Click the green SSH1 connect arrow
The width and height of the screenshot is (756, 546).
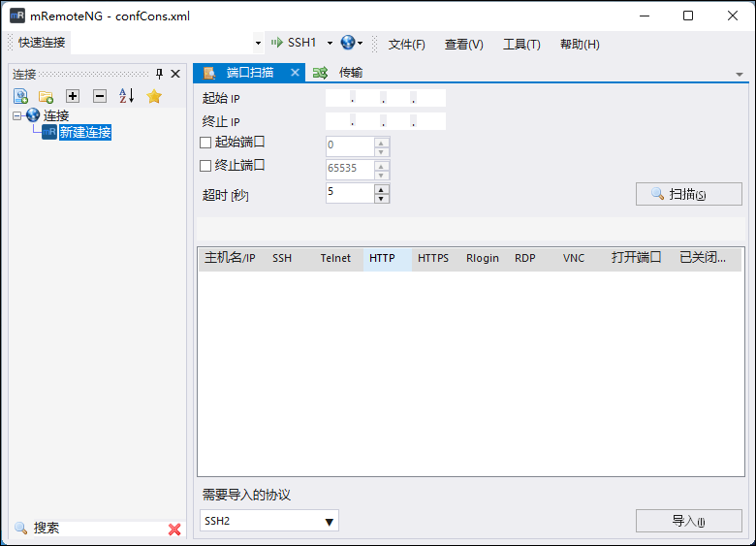pos(277,43)
